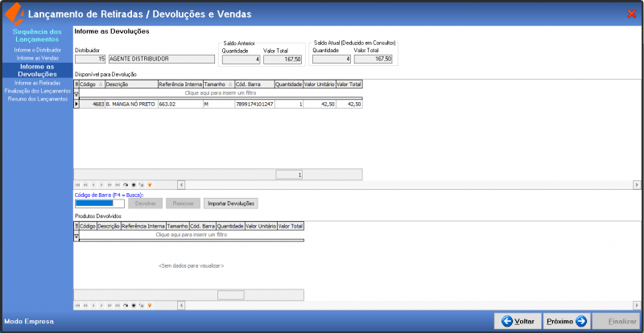Click the refresh arrow in upper grid navigator
The height and width of the screenshot is (333, 644).
(x=126, y=184)
